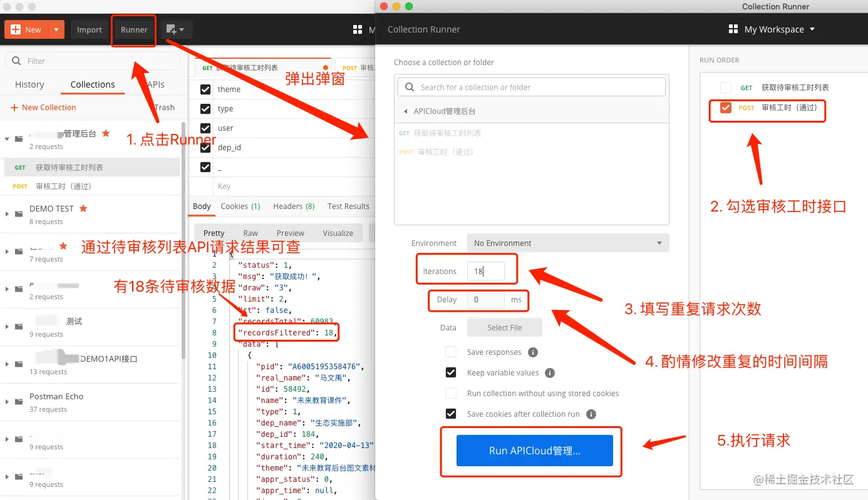The width and height of the screenshot is (868, 500).
Task: Uncheck Save cookies after collection run
Action: pos(451,414)
